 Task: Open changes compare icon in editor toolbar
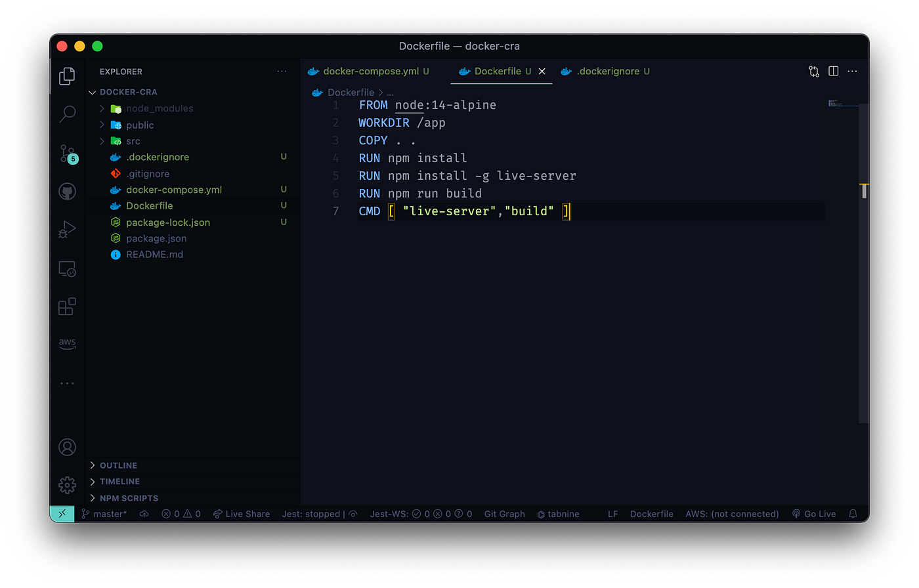click(814, 72)
